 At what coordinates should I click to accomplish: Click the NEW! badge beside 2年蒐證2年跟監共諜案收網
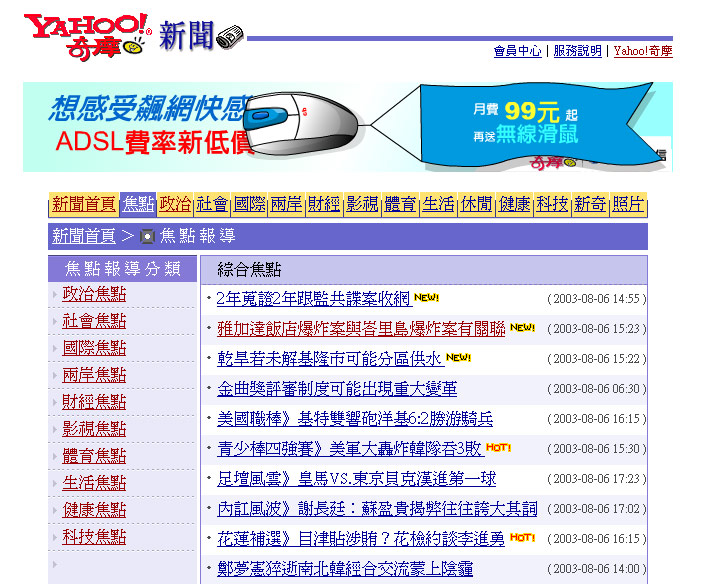(x=426, y=298)
